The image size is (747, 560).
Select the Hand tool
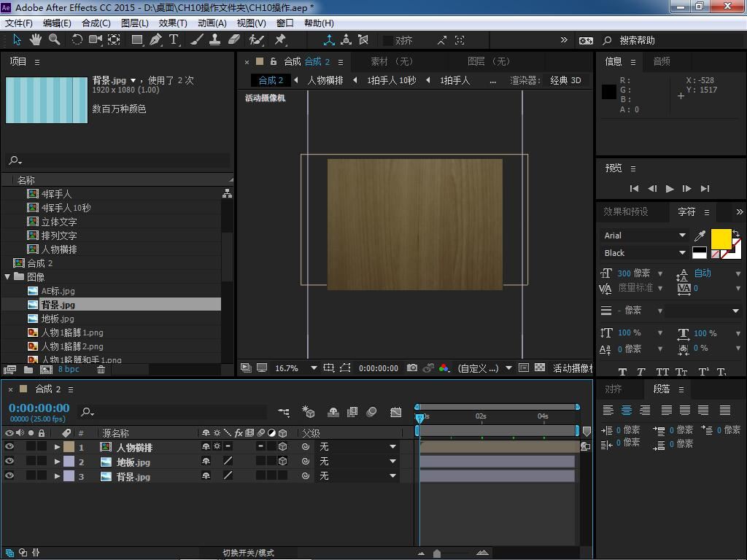(36, 39)
